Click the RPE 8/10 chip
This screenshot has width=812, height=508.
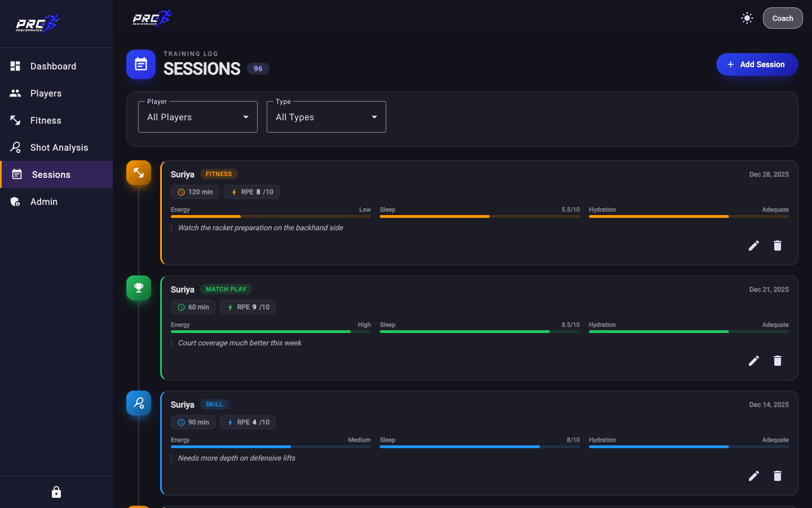coord(251,192)
